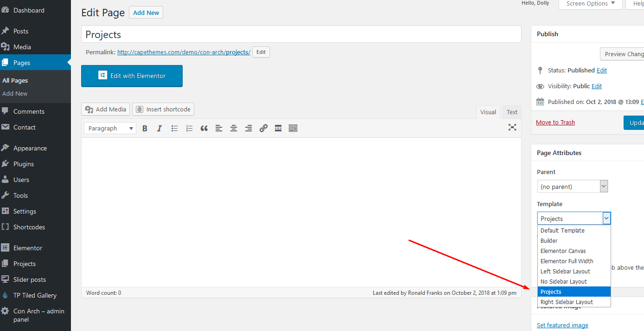This screenshot has height=331, width=644.
Task: Click the Bold formatting icon
Action: click(x=145, y=129)
